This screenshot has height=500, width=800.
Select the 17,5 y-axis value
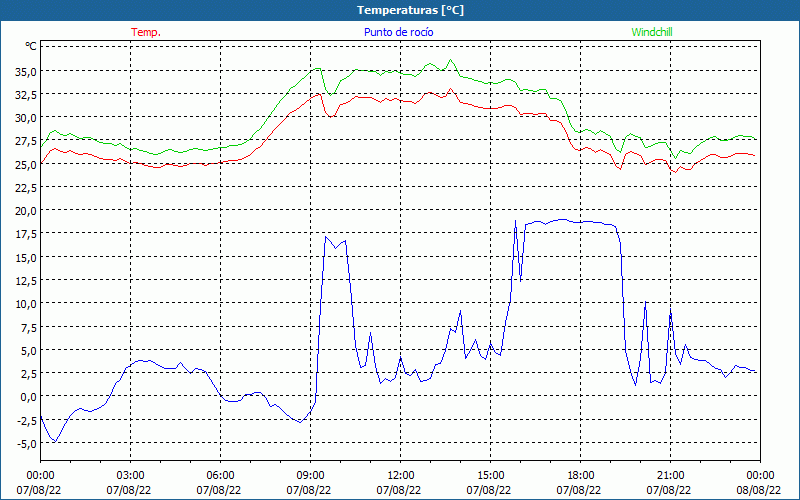coord(27,235)
